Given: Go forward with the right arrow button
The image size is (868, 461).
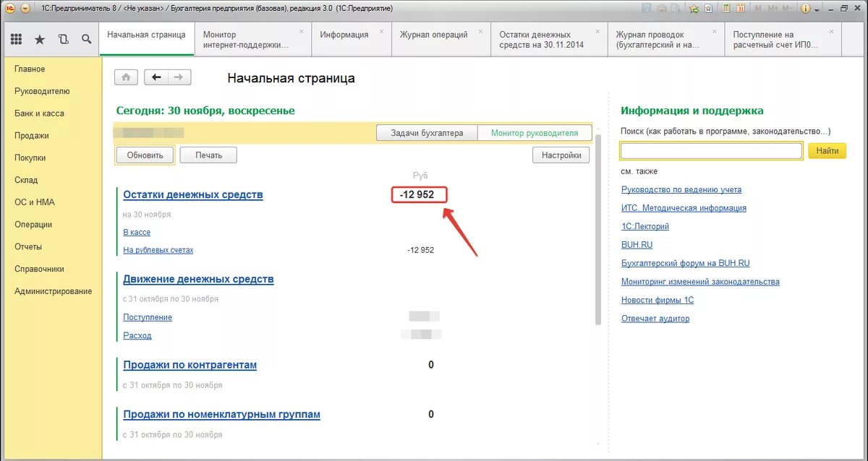Looking at the screenshot, I should point(179,77).
